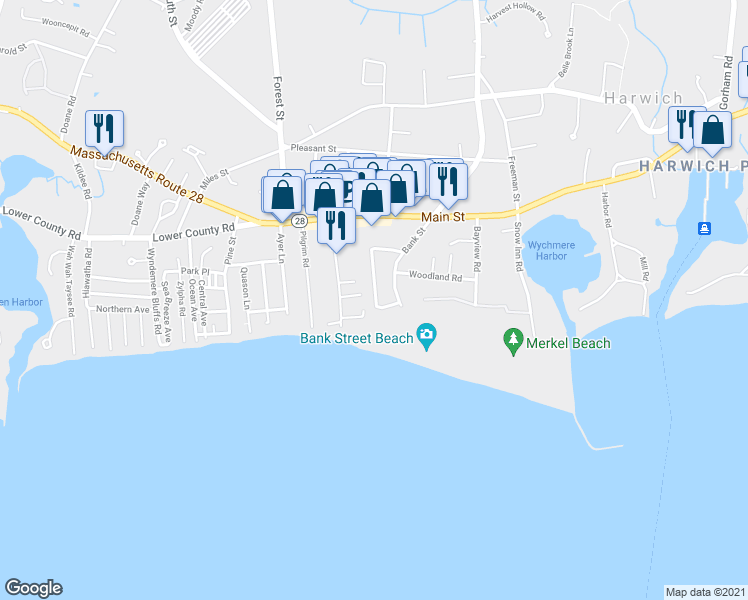Click the Wychmere Harbor label

pos(551,250)
